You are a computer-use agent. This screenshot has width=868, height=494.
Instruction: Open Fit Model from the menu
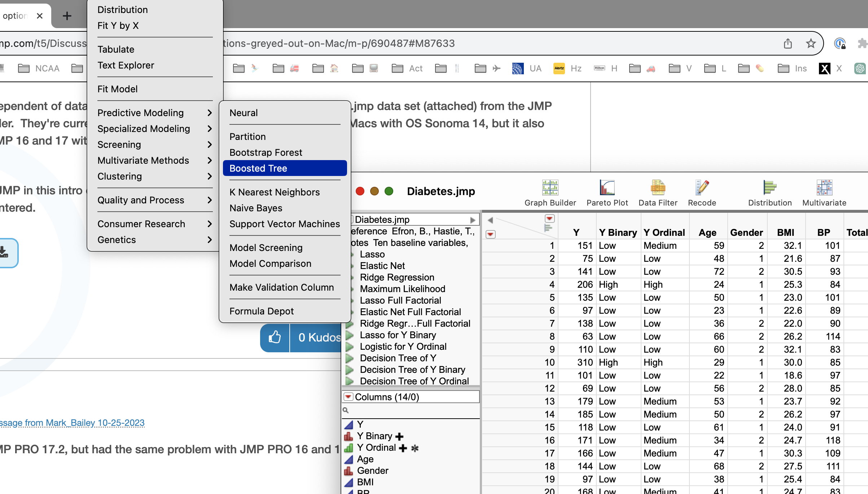(x=117, y=89)
